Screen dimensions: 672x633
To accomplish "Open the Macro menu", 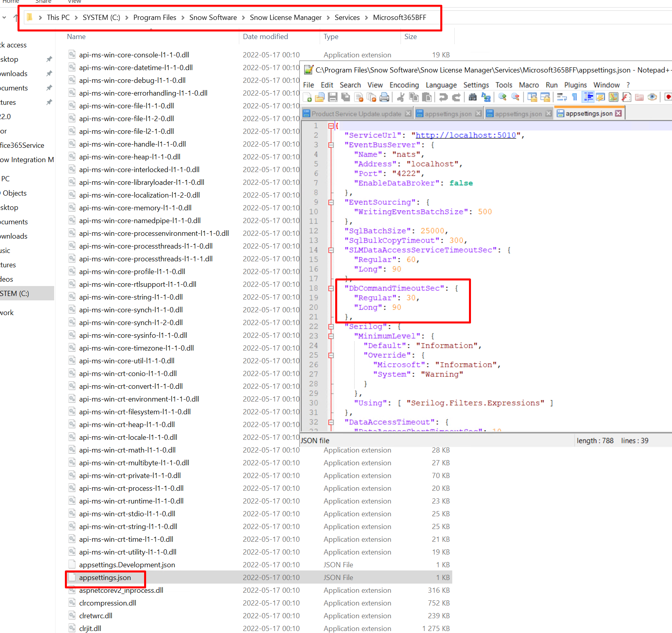I will [x=529, y=85].
